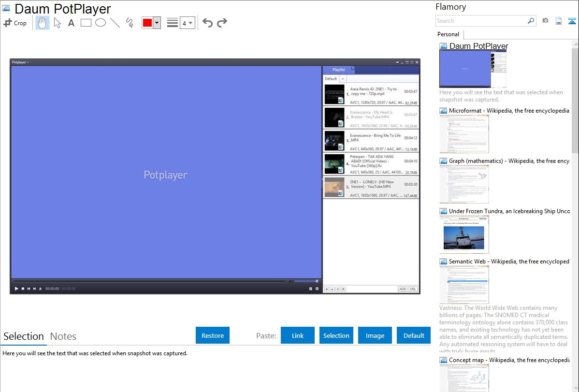Open the Microformat Wikipedia snapshot thumbnail
Screen dimensions: 579x392
(x=464, y=134)
